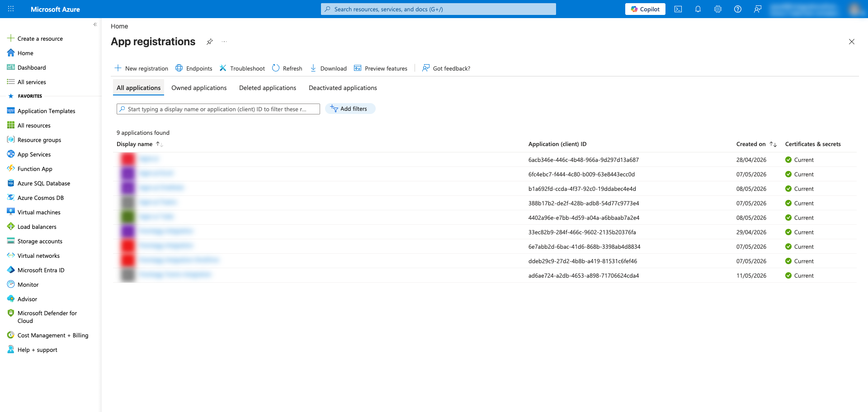Open Function App favorite
Image resolution: width=868 pixels, height=412 pixels.
tap(35, 169)
